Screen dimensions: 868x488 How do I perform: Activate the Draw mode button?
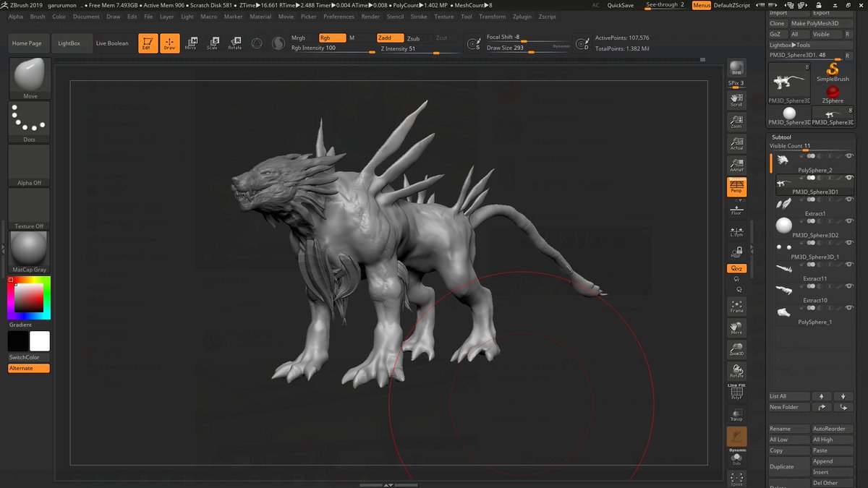click(169, 43)
